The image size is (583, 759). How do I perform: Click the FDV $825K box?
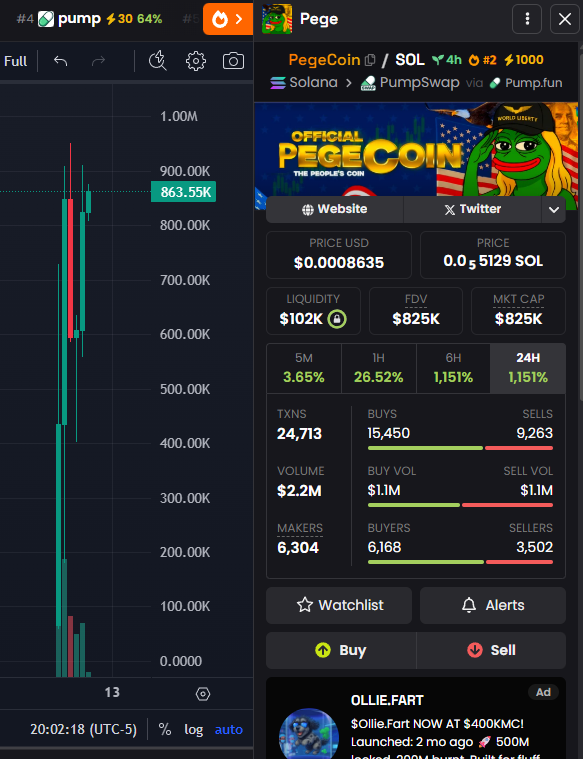[x=415, y=311]
